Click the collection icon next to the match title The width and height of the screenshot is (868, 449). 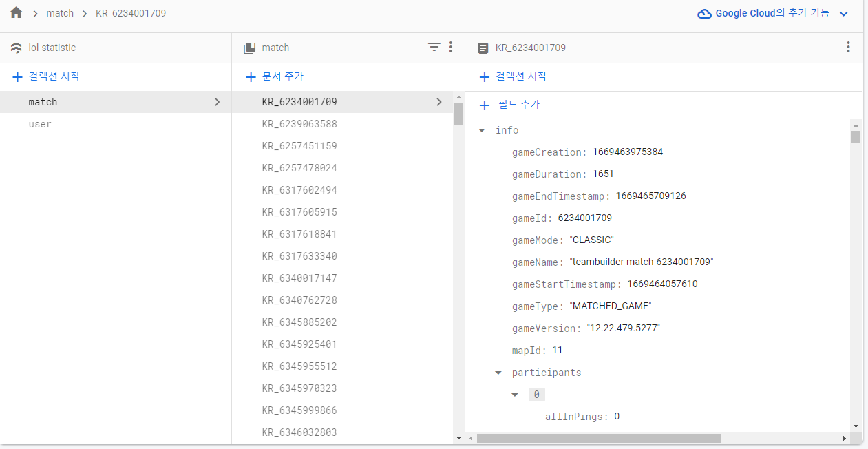248,47
